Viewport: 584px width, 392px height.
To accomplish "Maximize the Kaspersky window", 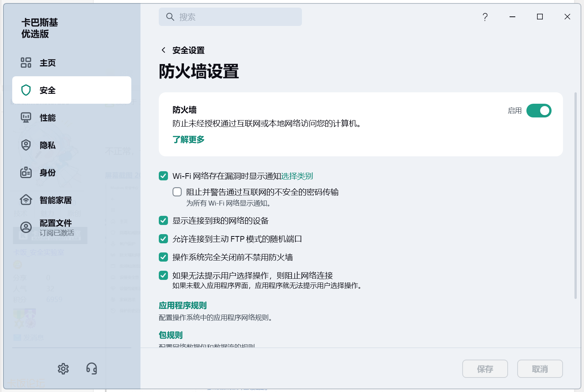I will pyautogui.click(x=540, y=17).
